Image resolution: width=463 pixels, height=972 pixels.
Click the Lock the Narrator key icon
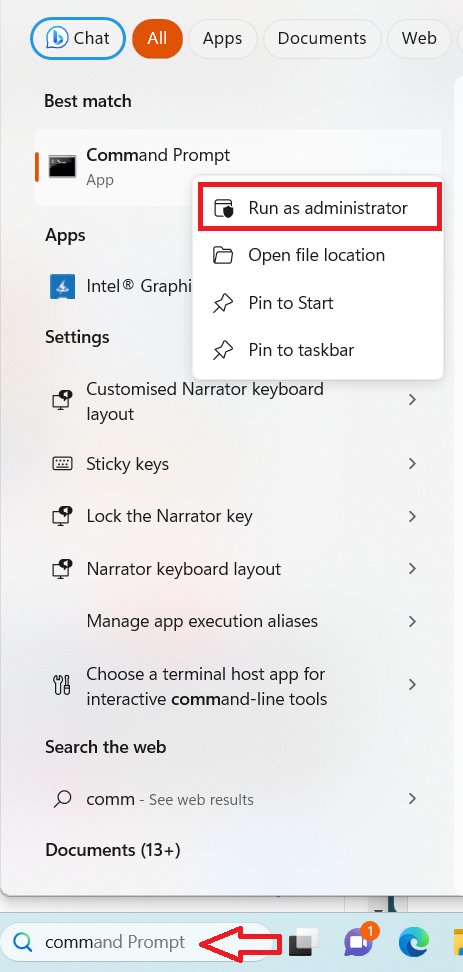pos(62,516)
